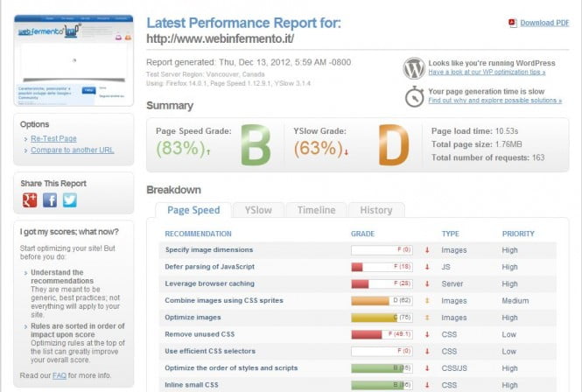Expand Specify image dimensions recommendation

pyautogui.click(x=208, y=250)
